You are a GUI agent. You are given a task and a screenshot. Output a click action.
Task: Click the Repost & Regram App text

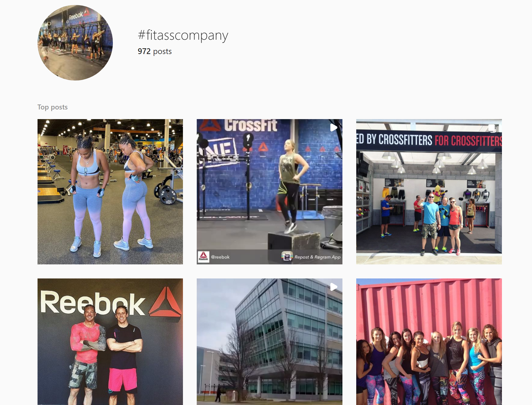[318, 257]
